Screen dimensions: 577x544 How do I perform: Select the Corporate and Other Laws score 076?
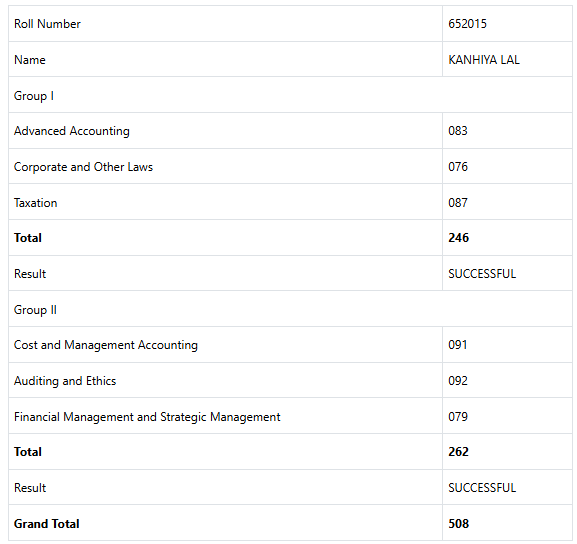(x=458, y=167)
